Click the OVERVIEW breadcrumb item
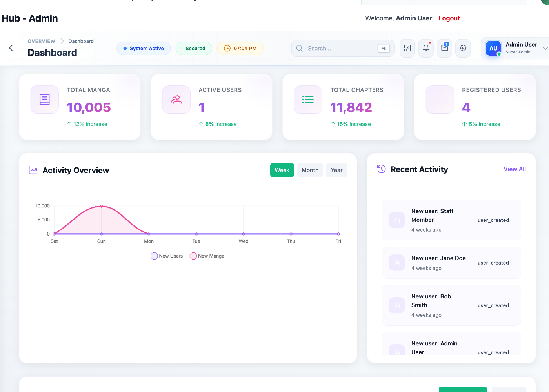Image resolution: width=549 pixels, height=392 pixels. [42, 41]
